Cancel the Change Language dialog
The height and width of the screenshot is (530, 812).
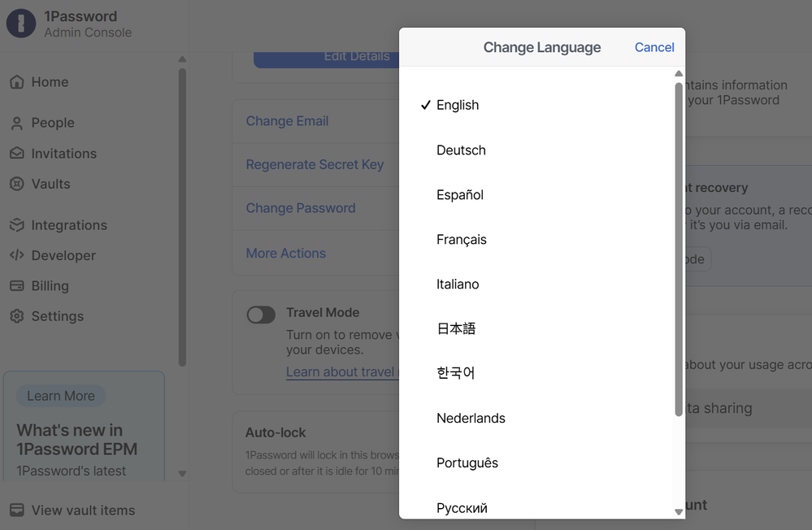click(x=654, y=47)
